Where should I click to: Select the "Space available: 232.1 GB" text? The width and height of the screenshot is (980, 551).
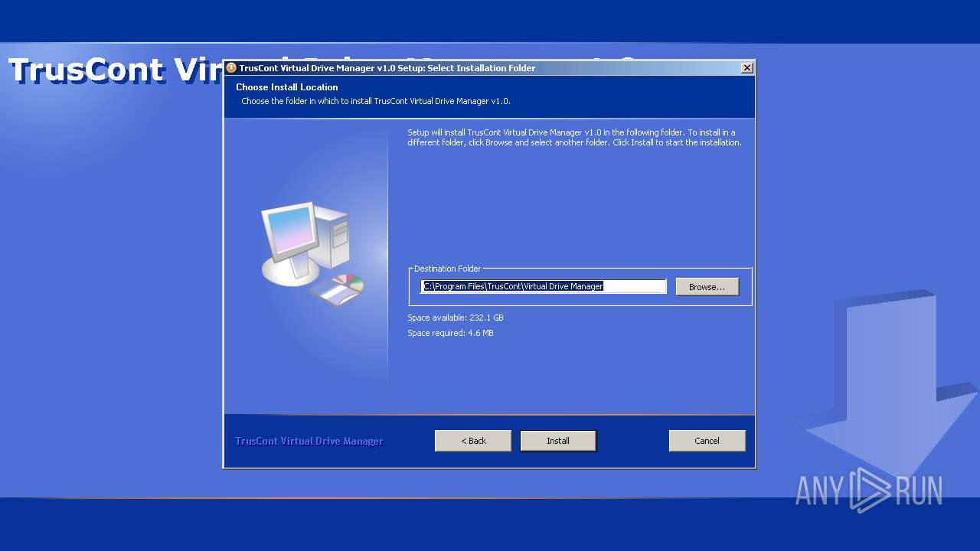[x=456, y=318]
